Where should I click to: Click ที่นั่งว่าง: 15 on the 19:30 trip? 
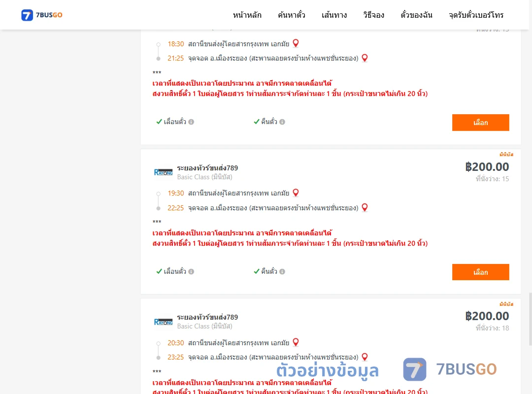tap(492, 179)
